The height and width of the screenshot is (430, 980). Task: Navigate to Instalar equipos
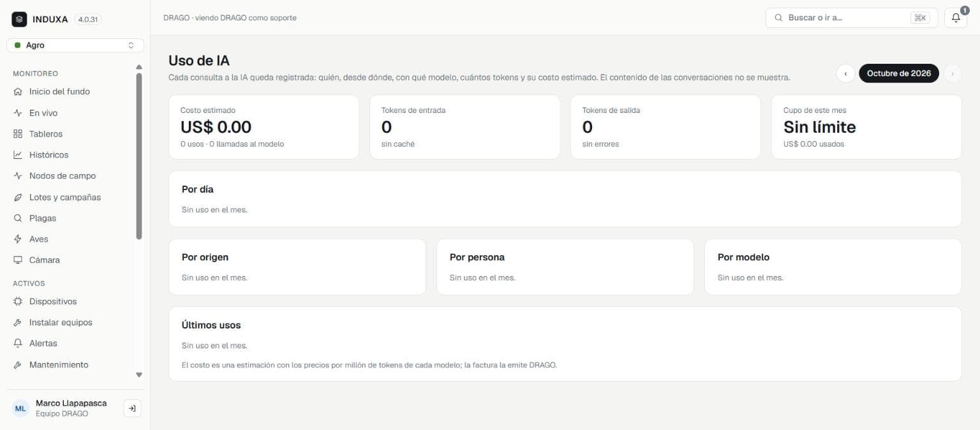point(70,323)
